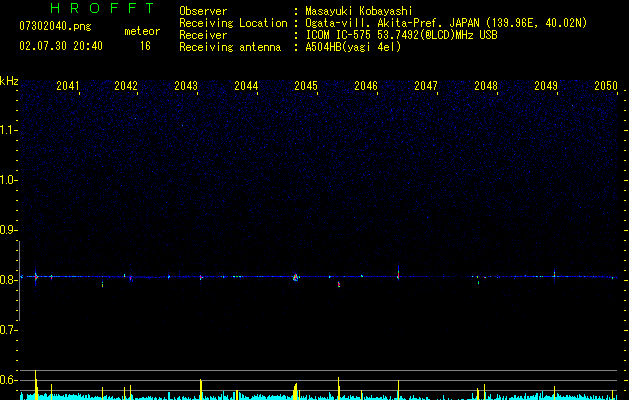Click the meteor count value 16
The height and width of the screenshot is (400, 629).
pyautogui.click(x=145, y=46)
